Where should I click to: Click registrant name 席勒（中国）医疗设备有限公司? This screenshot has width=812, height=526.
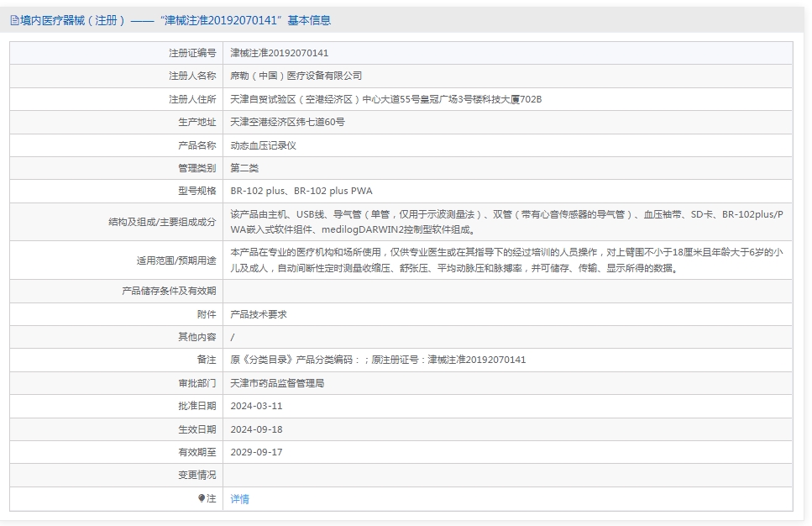(x=296, y=76)
